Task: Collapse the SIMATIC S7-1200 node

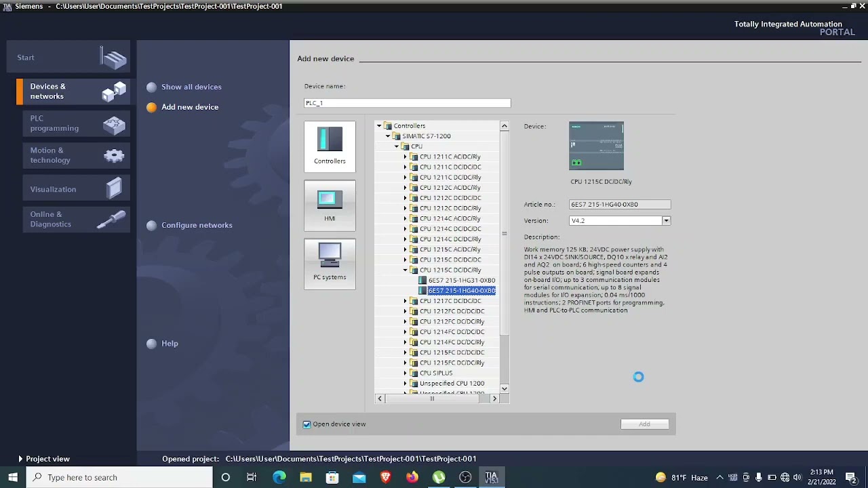Action: coord(388,136)
